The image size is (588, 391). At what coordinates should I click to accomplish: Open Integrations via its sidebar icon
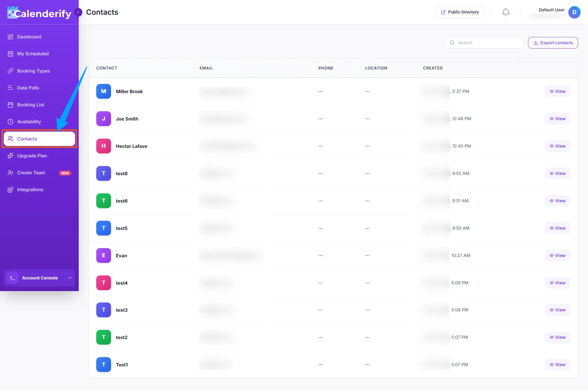click(10, 189)
